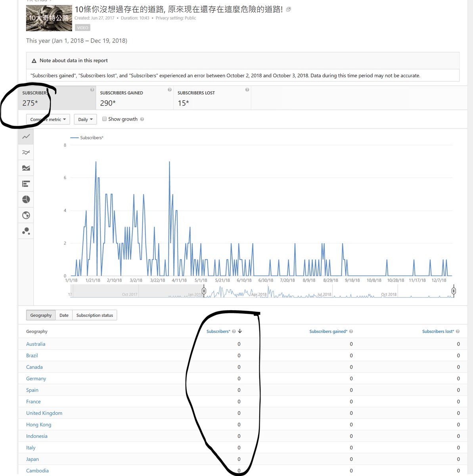This screenshot has height=476, width=473.
Task: Open the Canada geography link
Action: coord(34,367)
